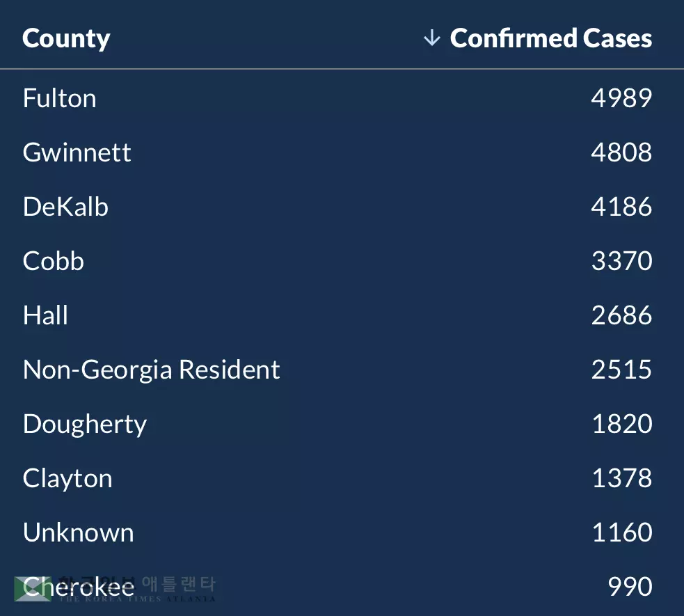Select the Unknown row label
The height and width of the screenshot is (616, 684).
pyautogui.click(x=78, y=532)
